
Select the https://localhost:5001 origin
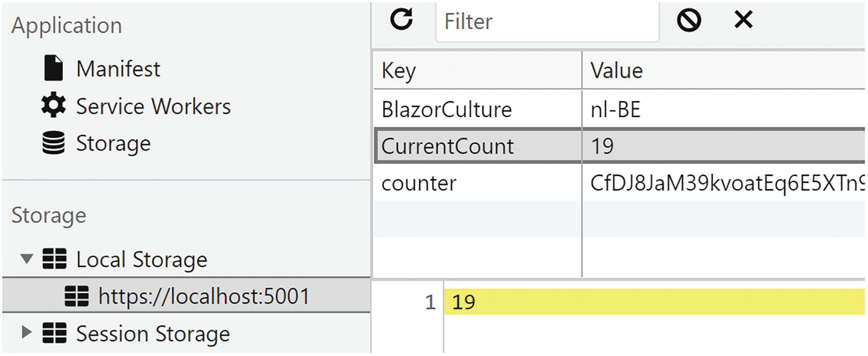click(x=203, y=296)
